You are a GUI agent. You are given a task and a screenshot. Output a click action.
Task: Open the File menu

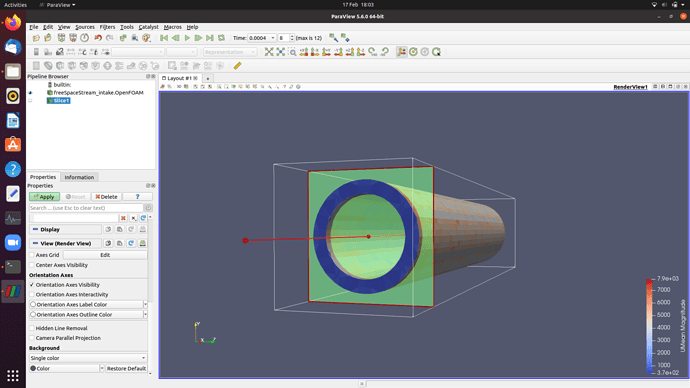tap(33, 27)
